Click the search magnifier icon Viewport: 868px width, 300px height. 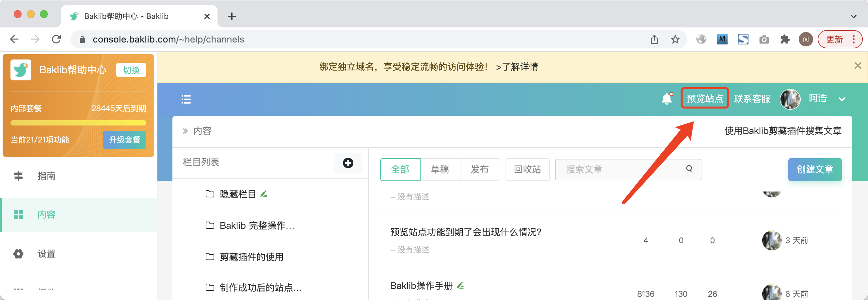(x=689, y=169)
